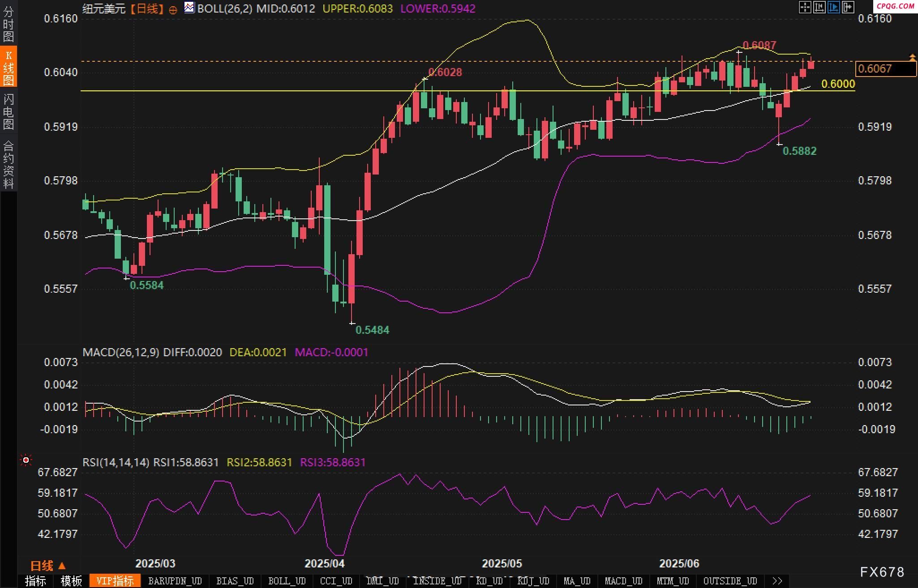
Task: Click the orange arrow price alert marker
Action: tap(912, 57)
